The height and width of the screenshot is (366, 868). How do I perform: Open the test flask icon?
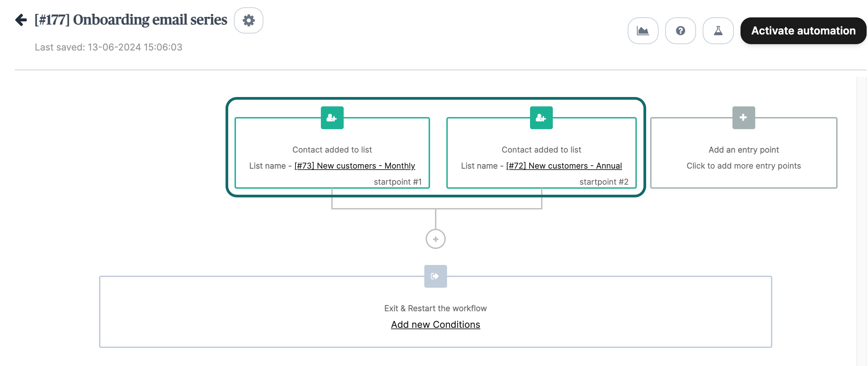coord(718,31)
